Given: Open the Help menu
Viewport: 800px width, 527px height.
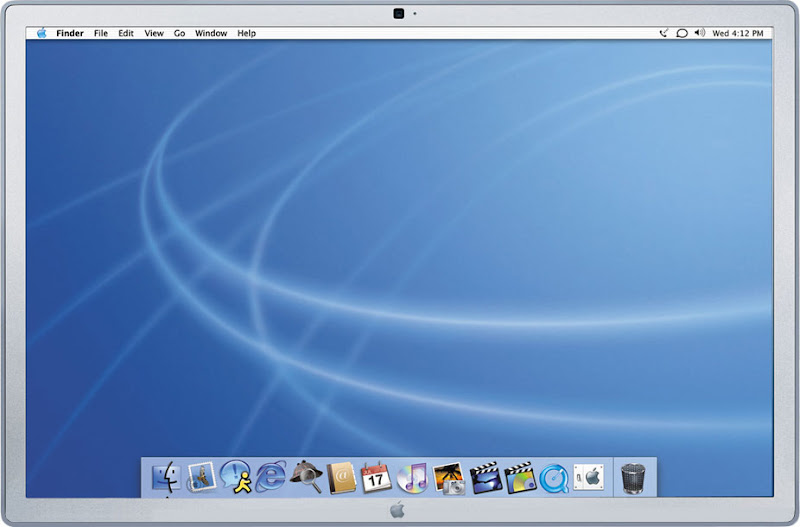Looking at the screenshot, I should 246,33.
